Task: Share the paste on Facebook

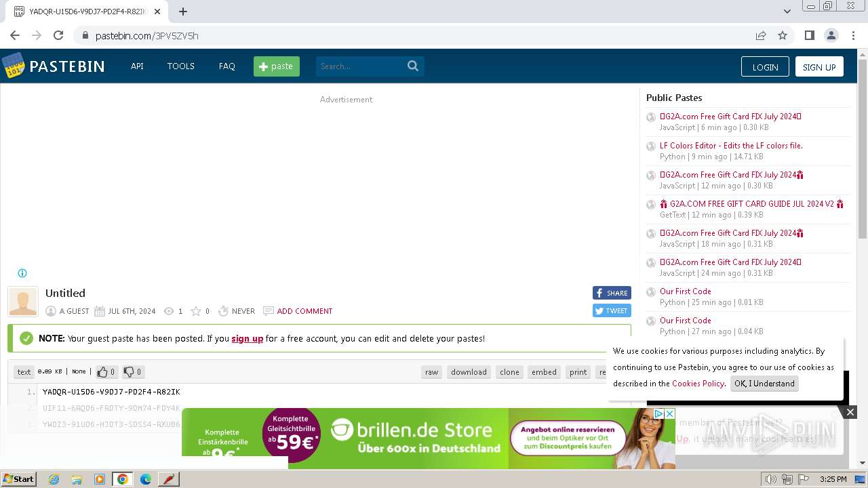Action: 612,293
